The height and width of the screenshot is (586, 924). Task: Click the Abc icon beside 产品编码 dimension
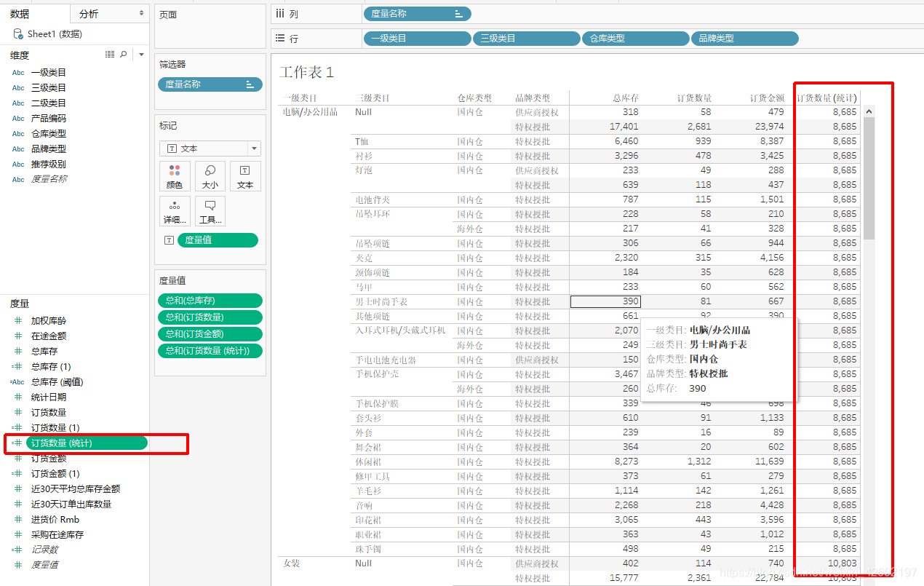point(18,119)
